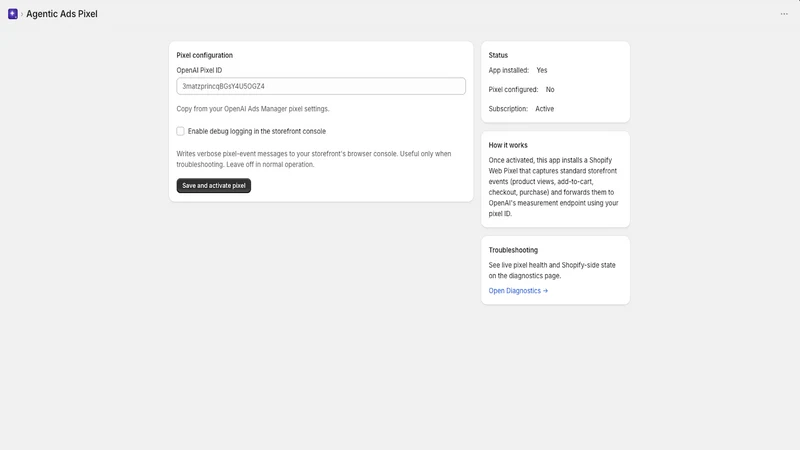Click the breadcrumb chevron separator
This screenshot has height=450, width=800.
(22, 14)
